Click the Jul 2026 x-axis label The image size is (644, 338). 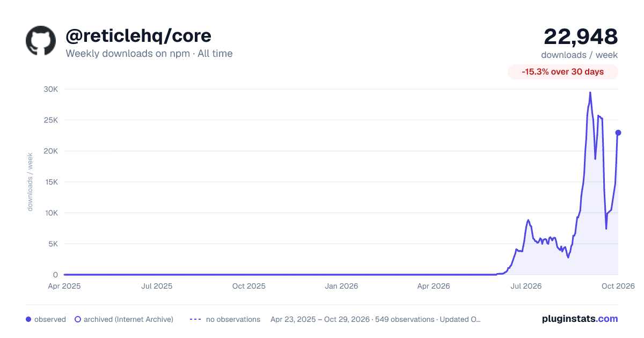point(526,286)
